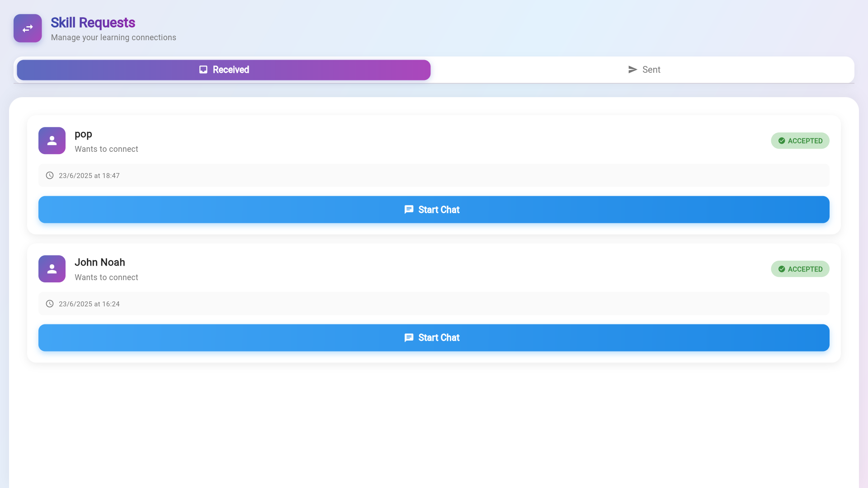
Task: Click the green checkmark in John Noah's Accepted badge
Action: (782, 269)
